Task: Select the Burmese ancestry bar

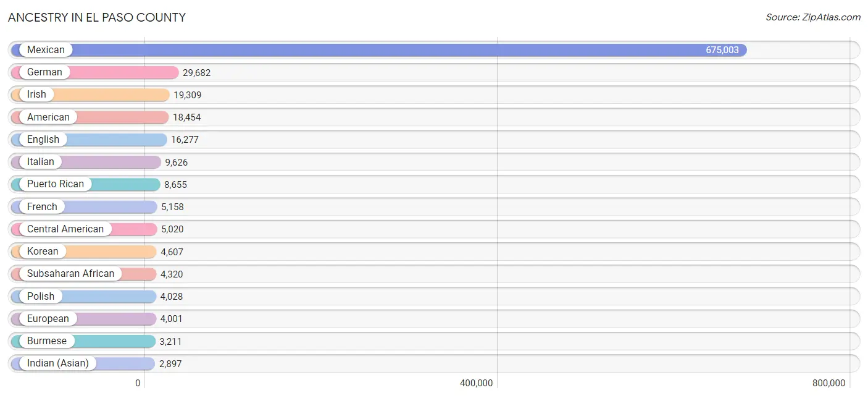Action: pos(83,341)
